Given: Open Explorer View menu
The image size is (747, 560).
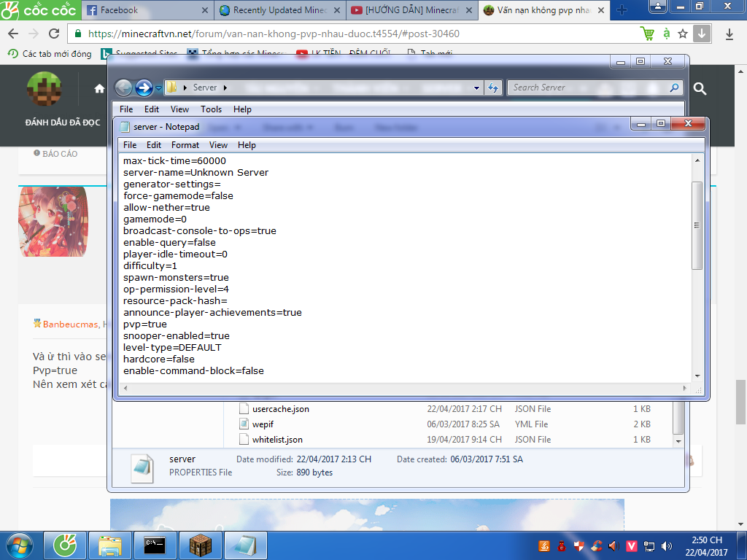Looking at the screenshot, I should (179, 109).
